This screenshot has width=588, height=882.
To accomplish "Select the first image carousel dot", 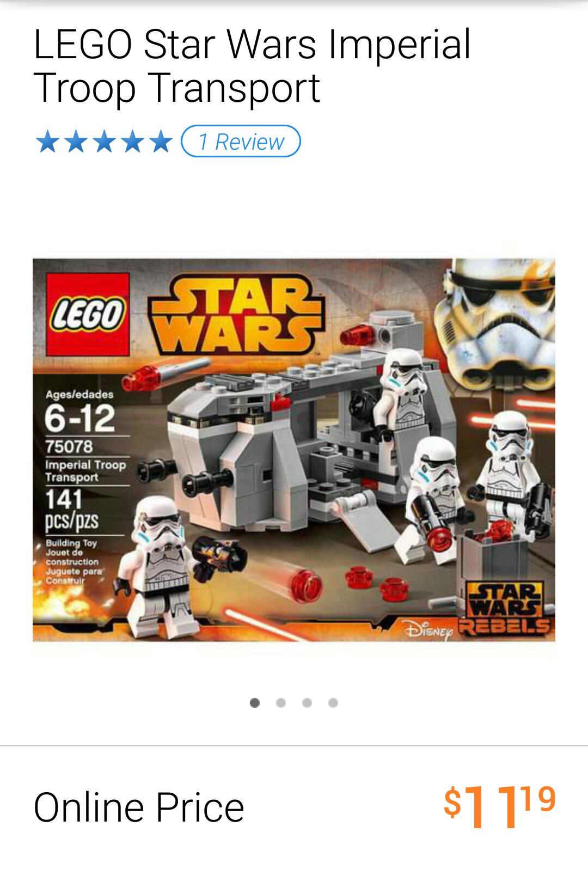I will click(254, 703).
